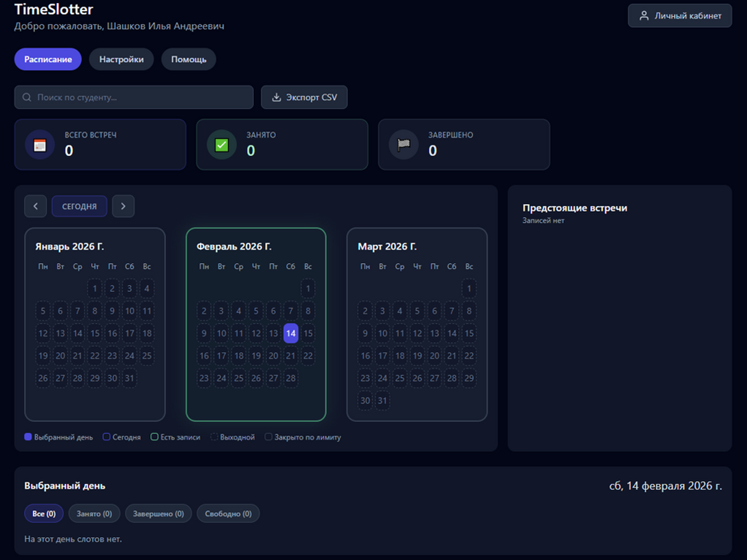Image resolution: width=747 pixels, height=560 pixels.
Task: Open the Настройки tab
Action: click(x=121, y=60)
